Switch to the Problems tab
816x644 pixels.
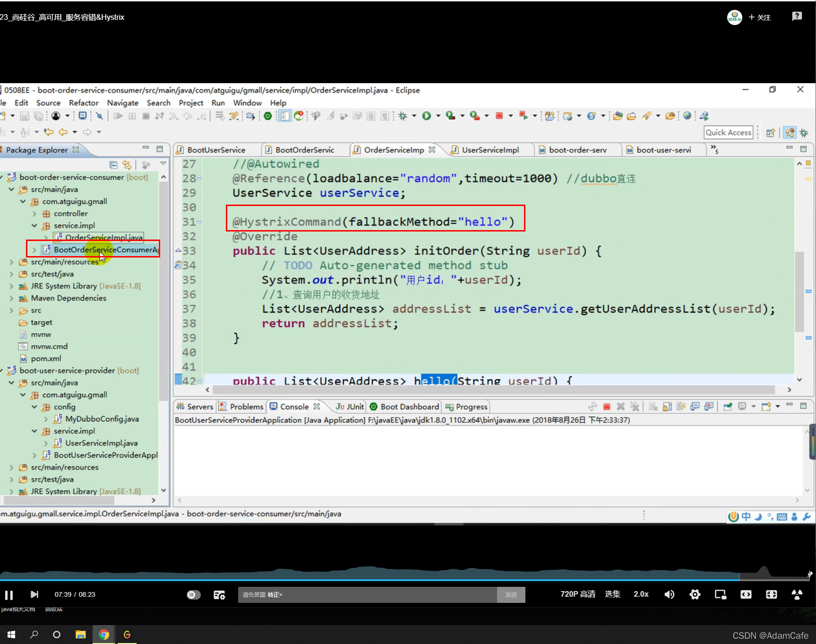[x=241, y=406]
